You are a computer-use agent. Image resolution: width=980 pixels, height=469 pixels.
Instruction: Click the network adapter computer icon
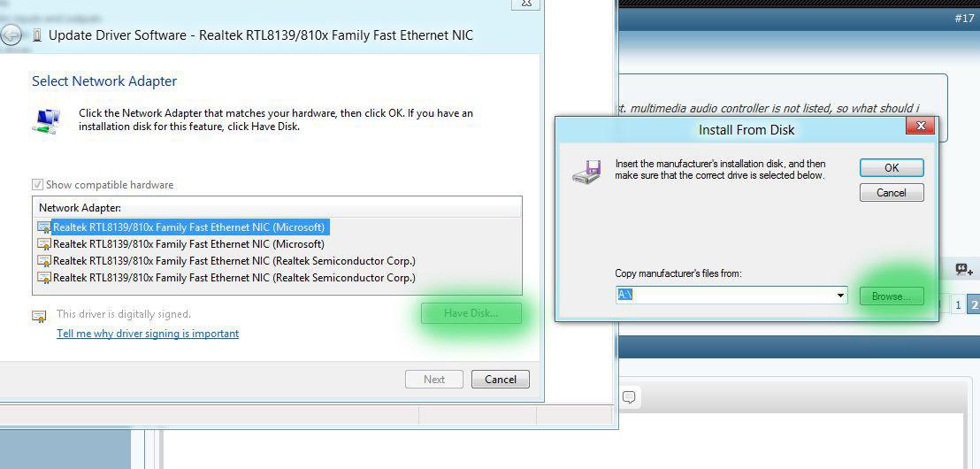46,121
